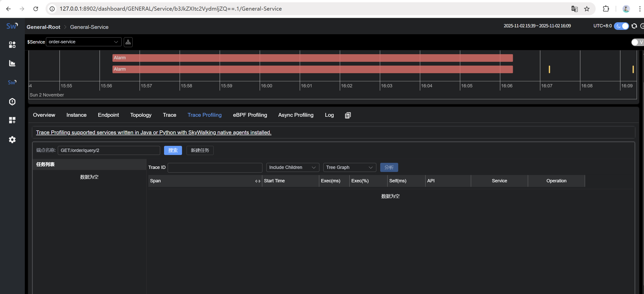The width and height of the screenshot is (644, 294).
Task: Toggle dark theme switch
Action: (x=621, y=26)
